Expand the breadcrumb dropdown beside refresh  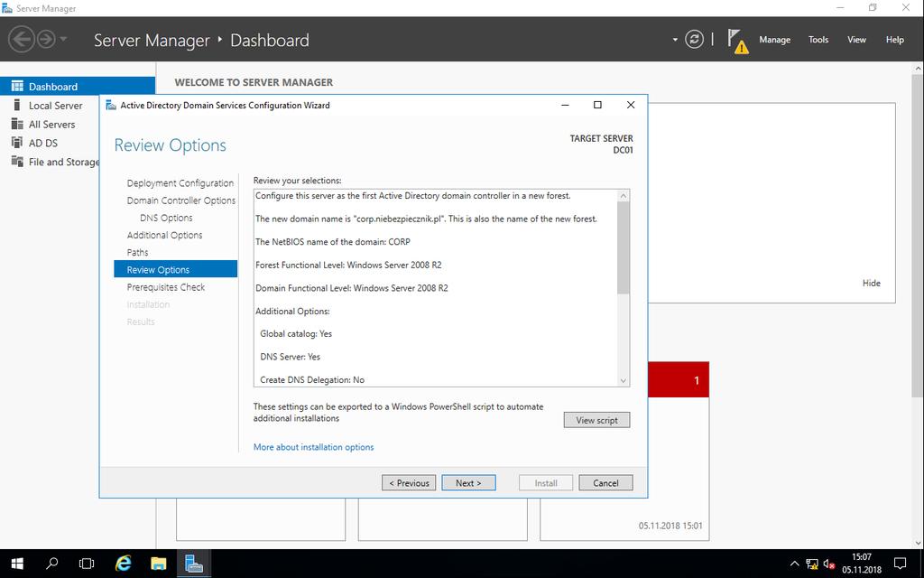675,40
